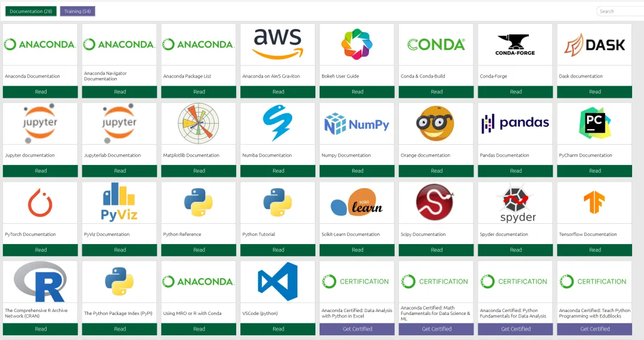Click the PyTorch flame logo
The image size is (644, 340).
tap(41, 202)
